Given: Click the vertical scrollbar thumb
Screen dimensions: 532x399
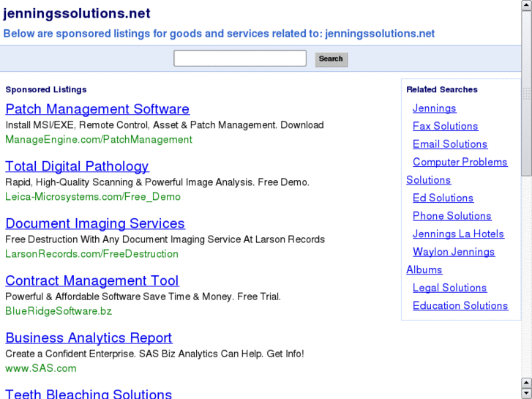Looking at the screenshot, I should tap(527, 94).
